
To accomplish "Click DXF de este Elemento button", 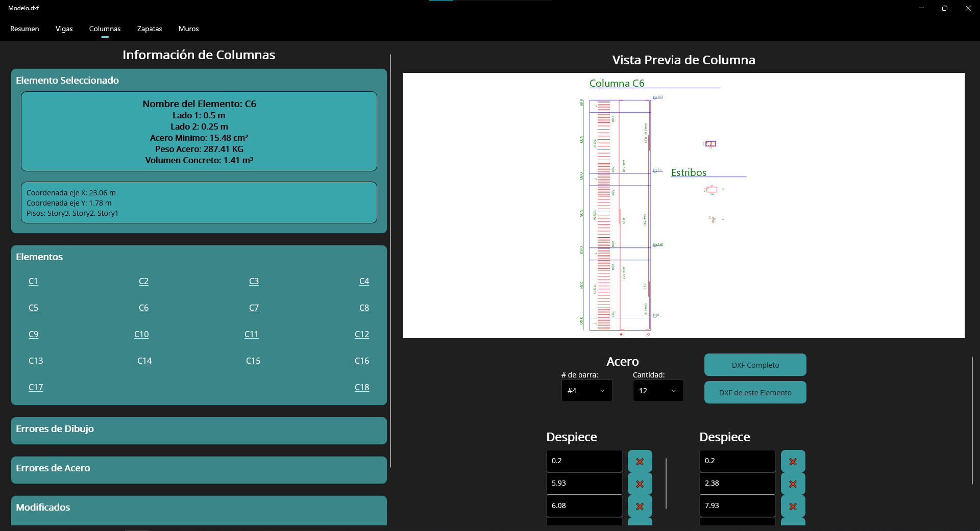I will click(x=755, y=393).
